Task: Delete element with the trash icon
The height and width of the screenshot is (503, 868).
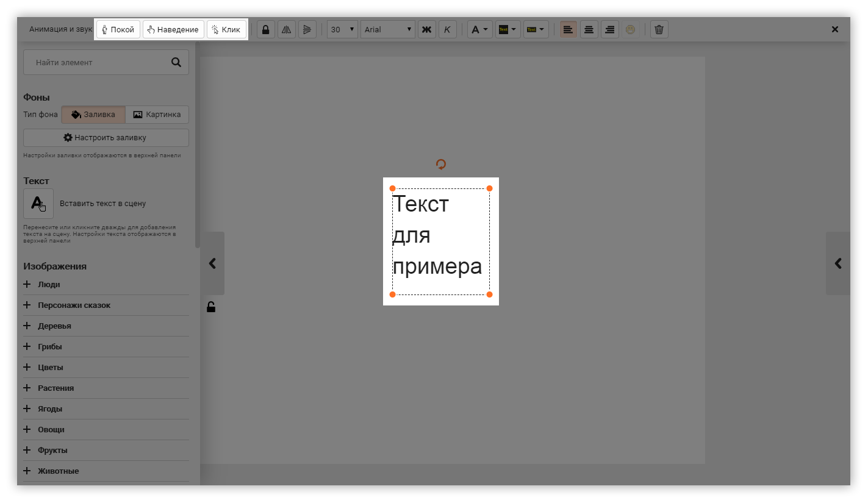Action: click(x=659, y=29)
